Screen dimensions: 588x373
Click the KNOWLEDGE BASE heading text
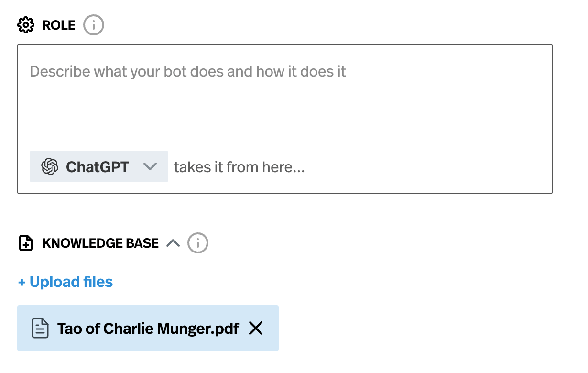100,243
